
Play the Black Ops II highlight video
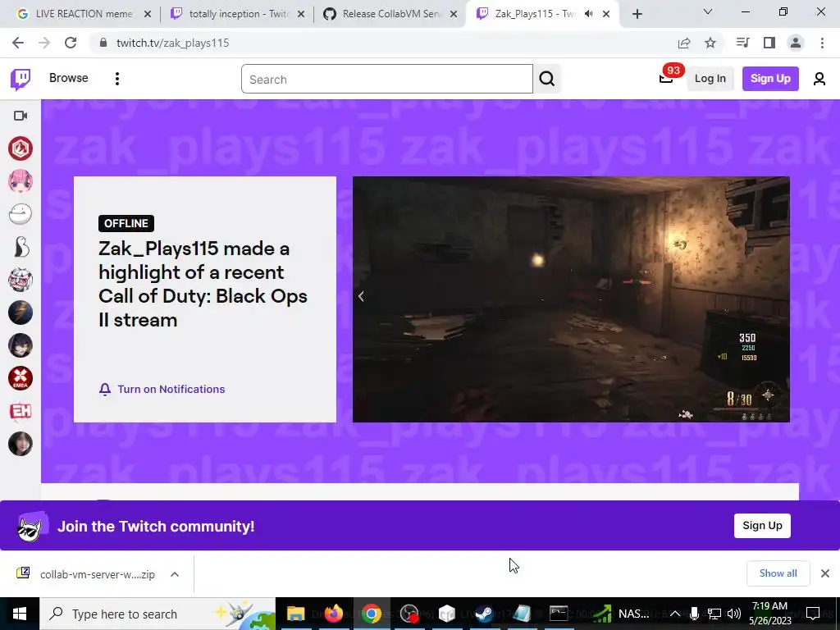point(571,299)
